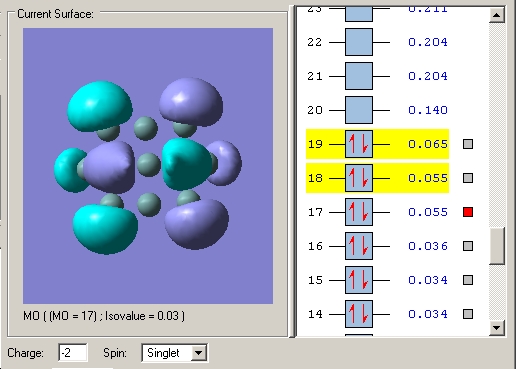The image size is (516, 369).
Task: Click the scroll up arrow in orbital list
Action: (x=497, y=15)
